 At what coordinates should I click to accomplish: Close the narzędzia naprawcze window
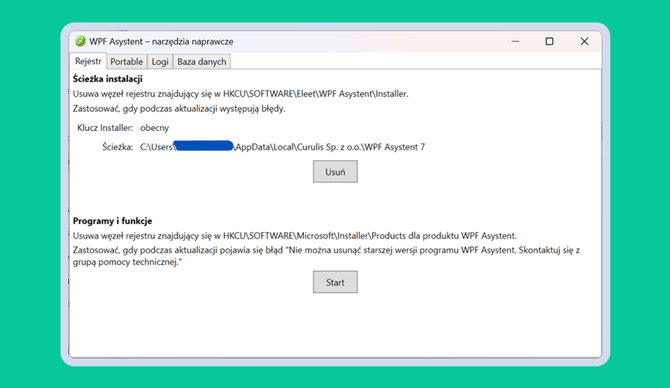click(x=584, y=41)
